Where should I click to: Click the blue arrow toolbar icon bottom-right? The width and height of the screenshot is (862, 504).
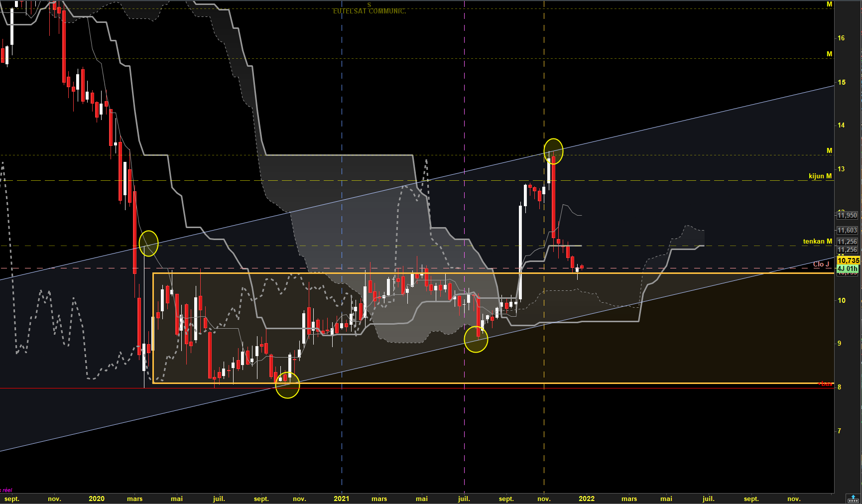(x=854, y=499)
